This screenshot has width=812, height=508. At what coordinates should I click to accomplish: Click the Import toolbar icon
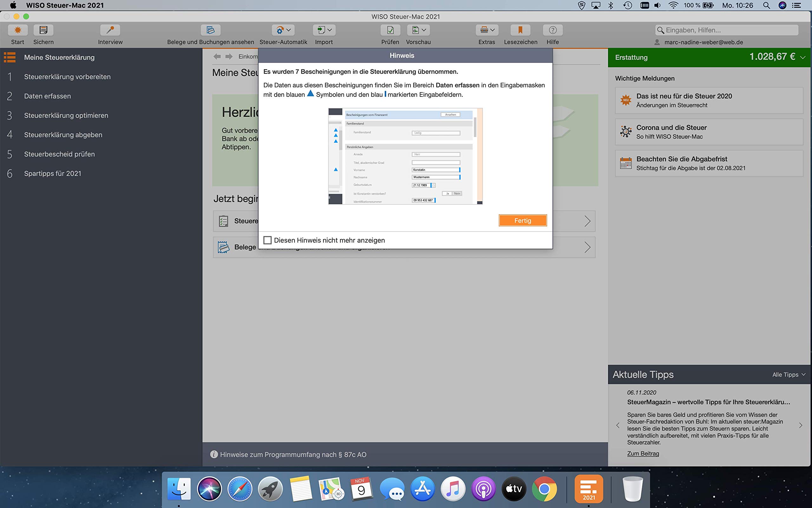click(321, 30)
